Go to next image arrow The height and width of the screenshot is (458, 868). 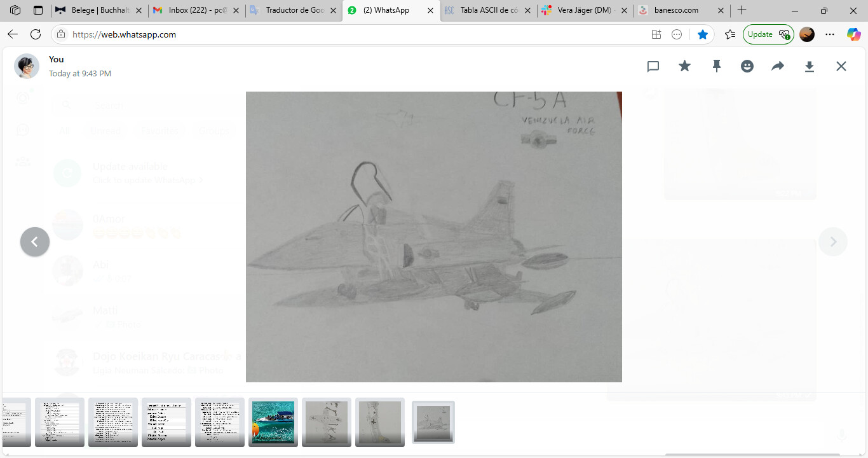(x=833, y=242)
